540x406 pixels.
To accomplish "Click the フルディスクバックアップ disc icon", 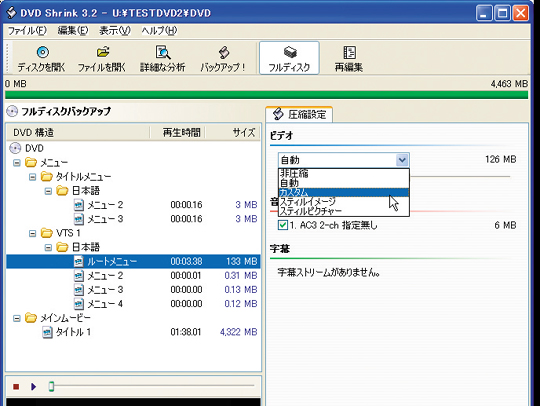I will click(12, 111).
